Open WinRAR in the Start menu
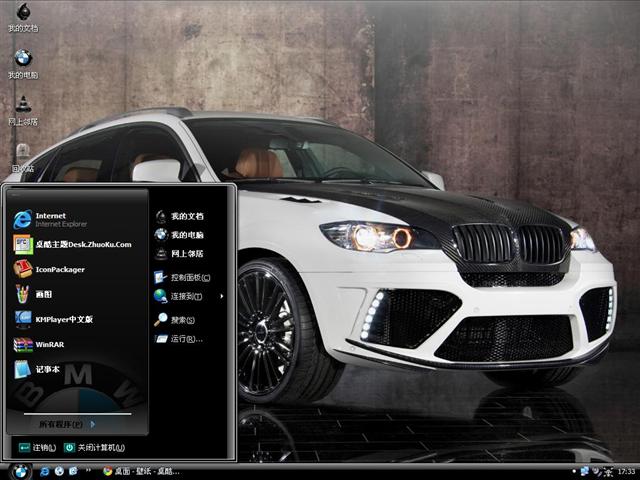 coord(49,344)
